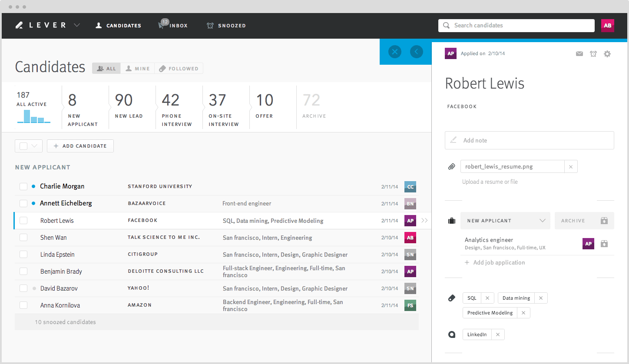Expand the Lever logo dropdown chevron
This screenshot has height=364, width=629.
coord(77,25)
